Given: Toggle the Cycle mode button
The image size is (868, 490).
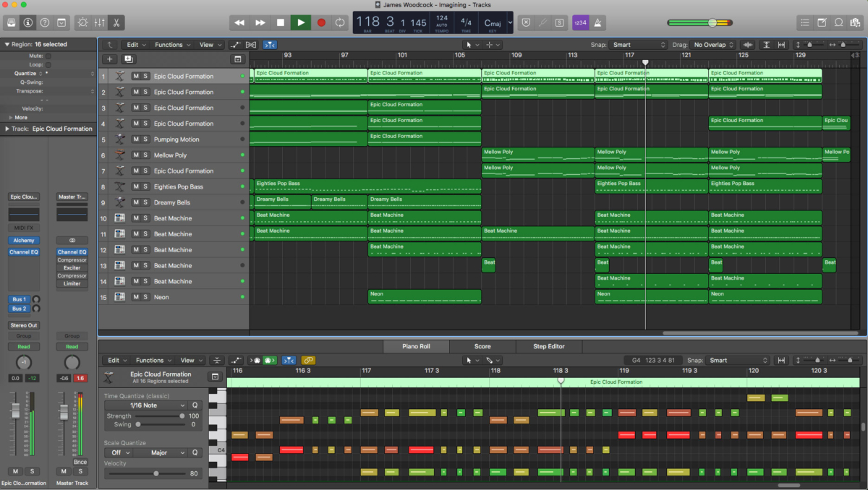Looking at the screenshot, I should pyautogui.click(x=341, y=22).
